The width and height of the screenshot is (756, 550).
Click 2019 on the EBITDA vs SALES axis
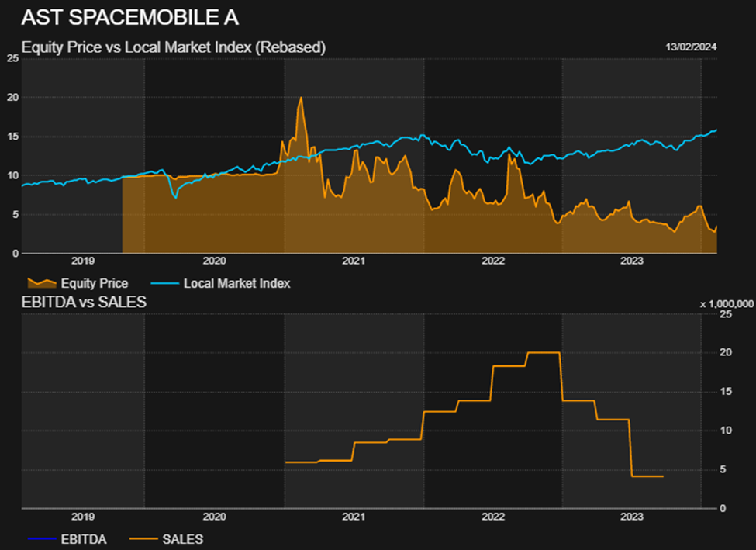point(83,517)
